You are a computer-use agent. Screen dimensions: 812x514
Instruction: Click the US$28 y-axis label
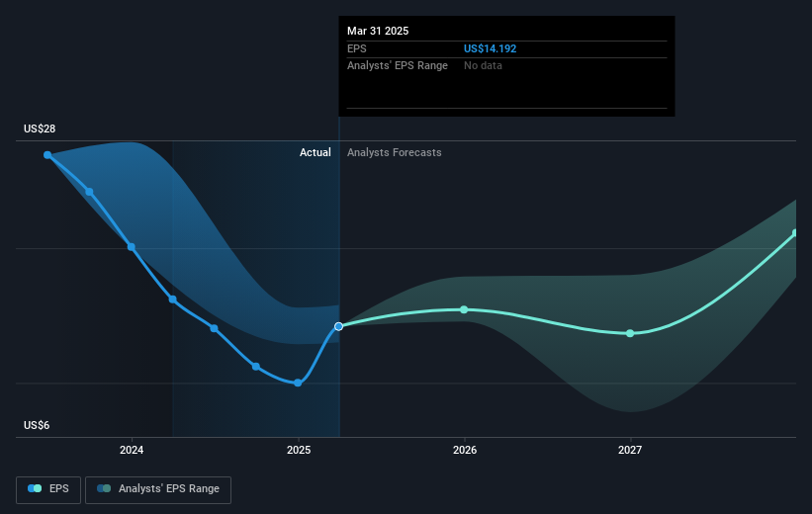pyautogui.click(x=40, y=128)
